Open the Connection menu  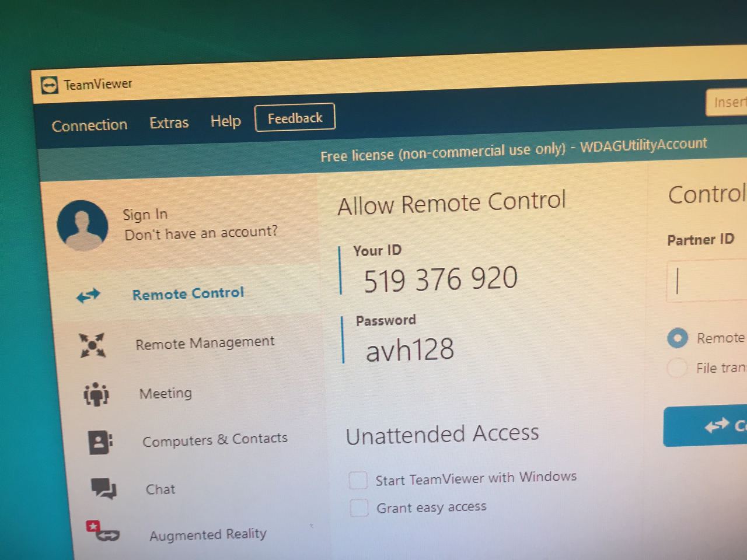click(89, 125)
